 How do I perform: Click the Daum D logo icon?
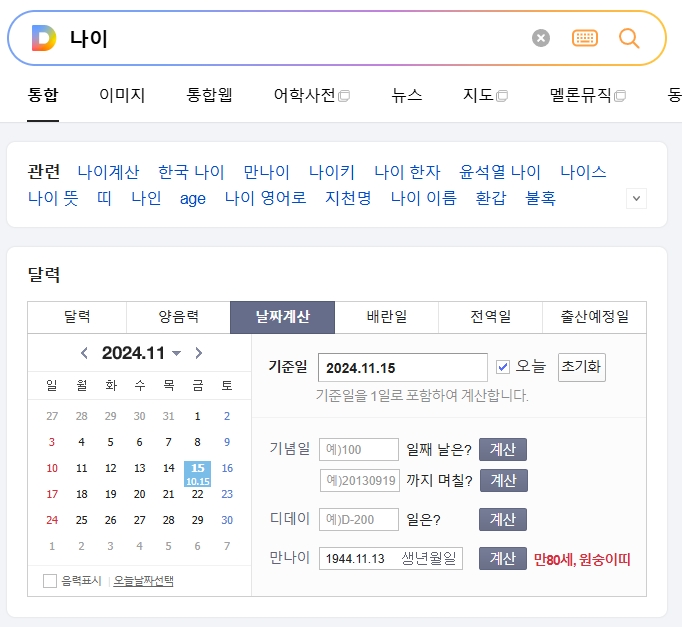point(44,38)
